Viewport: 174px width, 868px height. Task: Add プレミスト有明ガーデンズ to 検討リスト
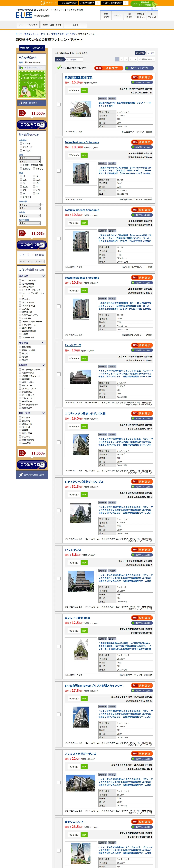[142, 759]
